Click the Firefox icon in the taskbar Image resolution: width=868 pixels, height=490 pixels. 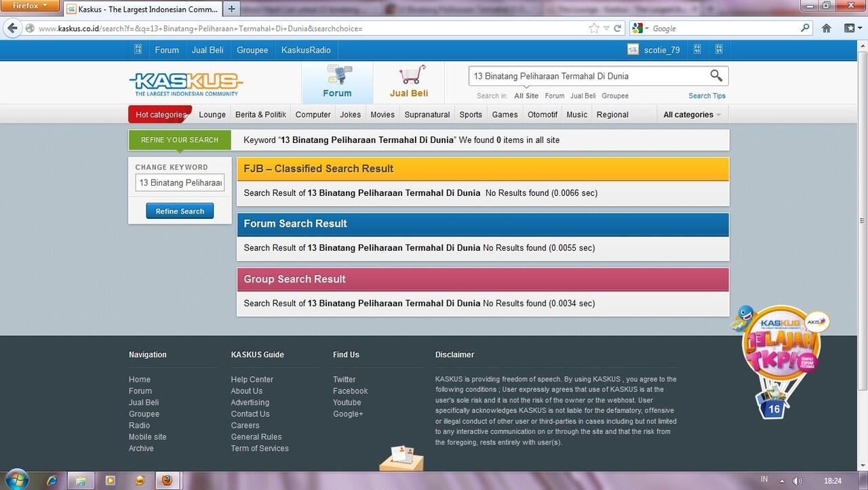166,481
